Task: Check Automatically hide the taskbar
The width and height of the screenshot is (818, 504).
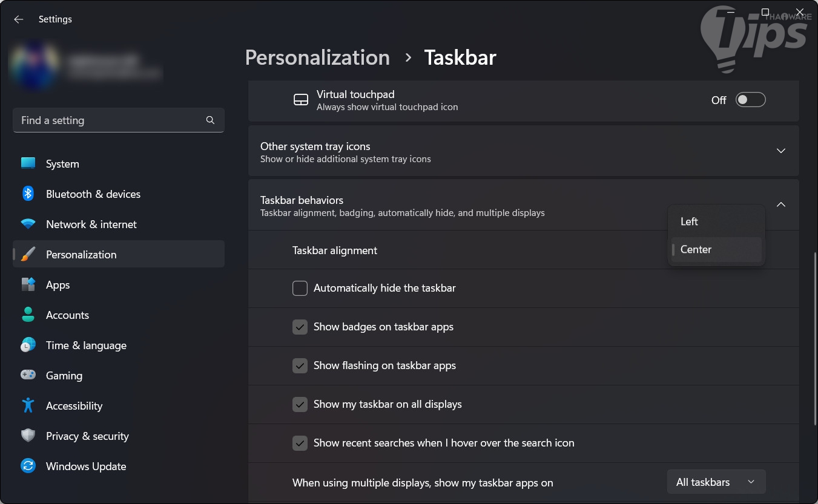Action: [x=300, y=288]
